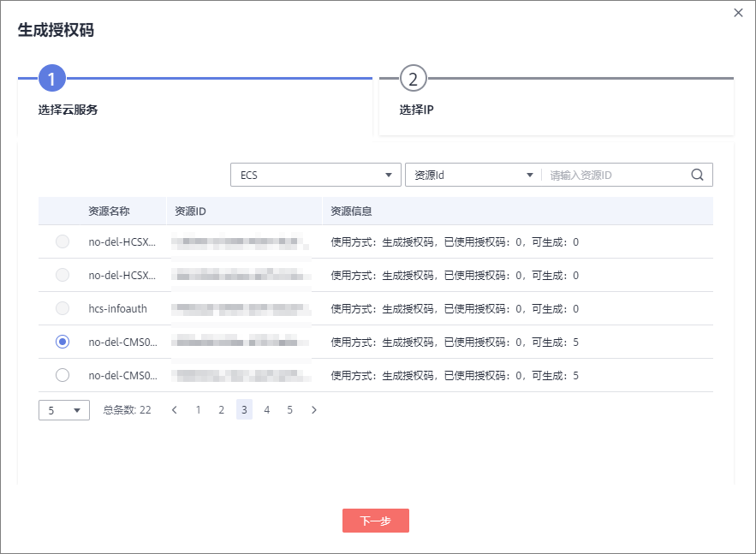Screen dimensions: 756x554
Task: Click the 选择云服务 step label
Action: coord(68,110)
